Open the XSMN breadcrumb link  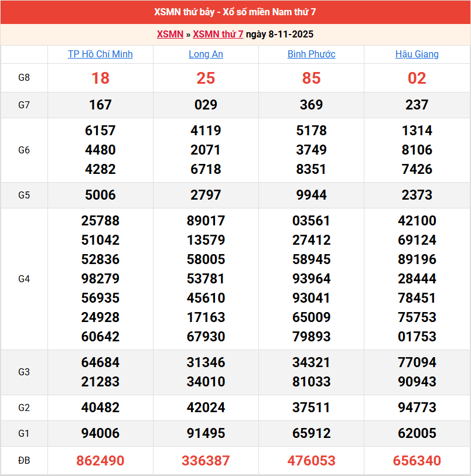[170, 35]
